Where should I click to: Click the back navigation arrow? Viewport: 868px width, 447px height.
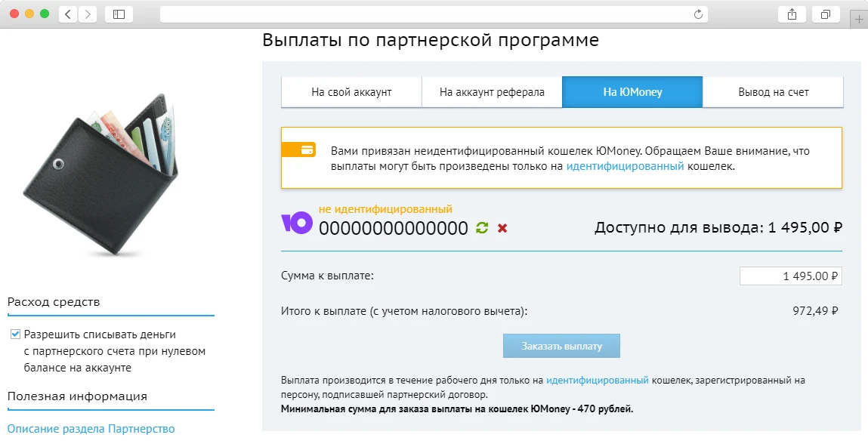[66, 14]
